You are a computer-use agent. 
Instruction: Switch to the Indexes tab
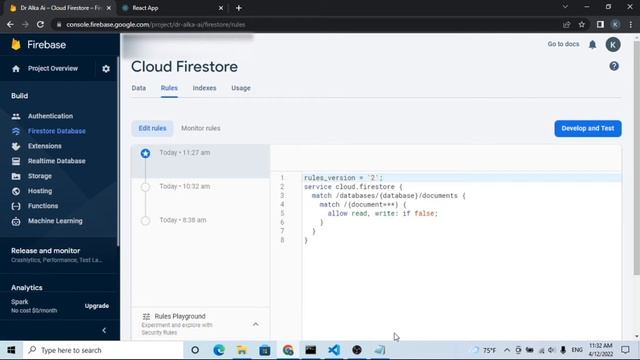[x=204, y=88]
